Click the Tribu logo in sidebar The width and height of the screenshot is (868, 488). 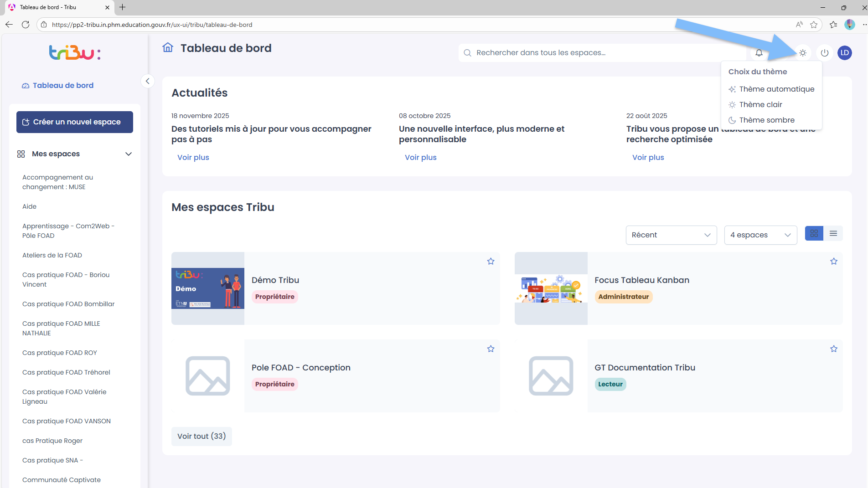[x=75, y=53]
